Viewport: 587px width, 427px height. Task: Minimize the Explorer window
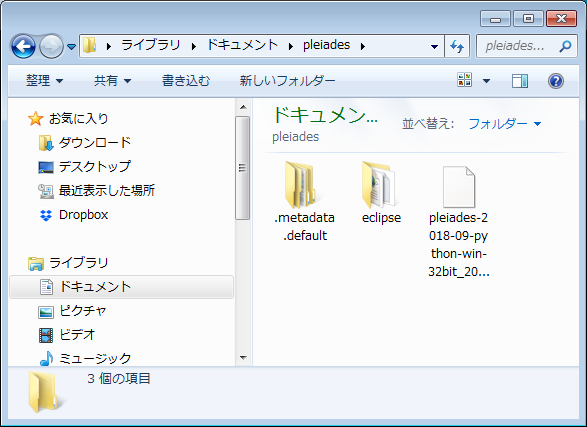pyautogui.click(x=495, y=19)
